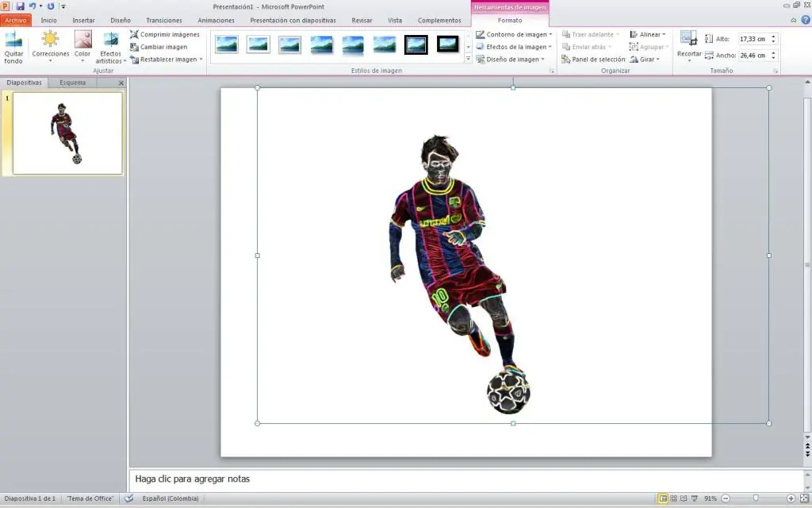Open the PowerPoint help icon
This screenshot has width=812, height=508.
[x=806, y=20]
